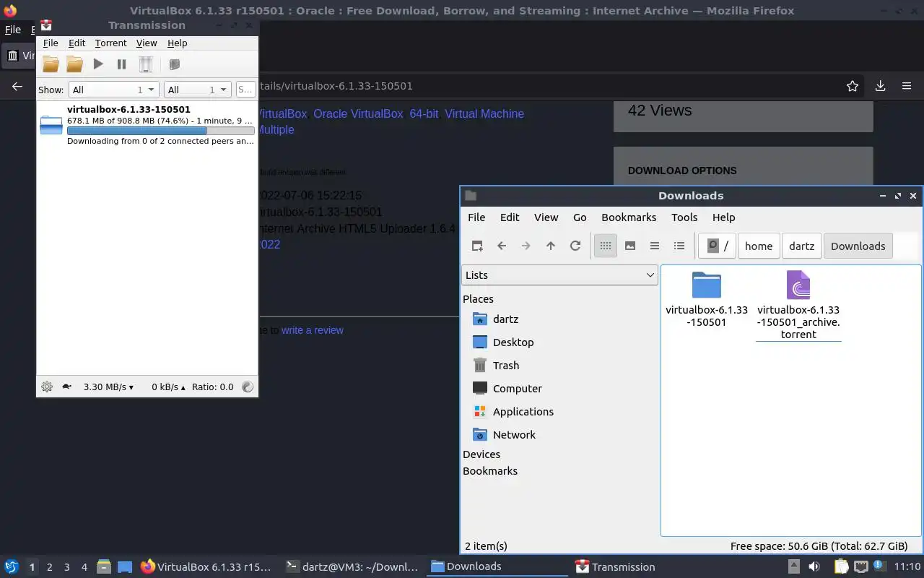The image size is (924, 578).
Task: Go up to parent folder
Action: [x=551, y=246]
